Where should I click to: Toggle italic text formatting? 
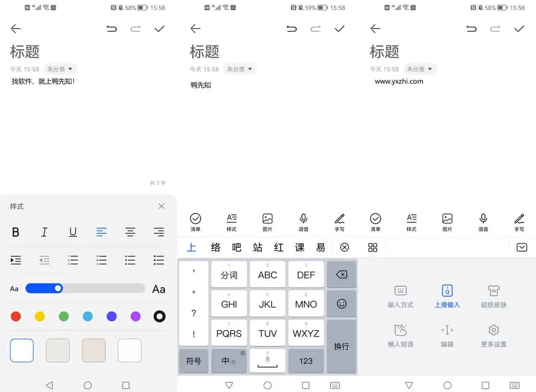coord(44,232)
